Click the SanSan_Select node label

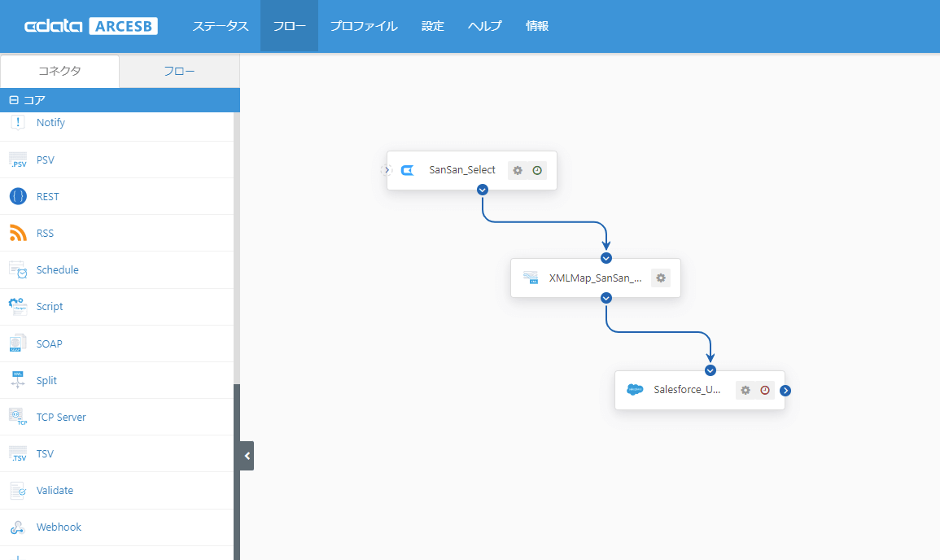point(462,169)
